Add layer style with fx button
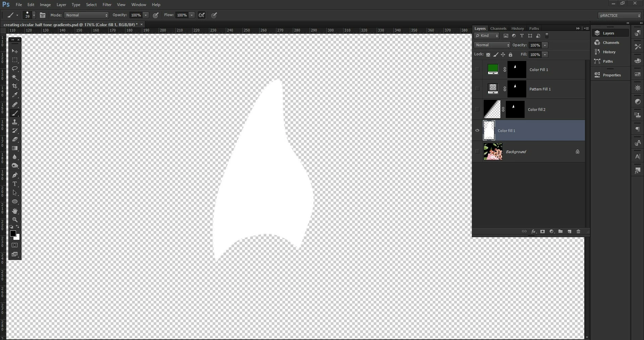Viewport: 644px width, 340px height. pos(533,231)
